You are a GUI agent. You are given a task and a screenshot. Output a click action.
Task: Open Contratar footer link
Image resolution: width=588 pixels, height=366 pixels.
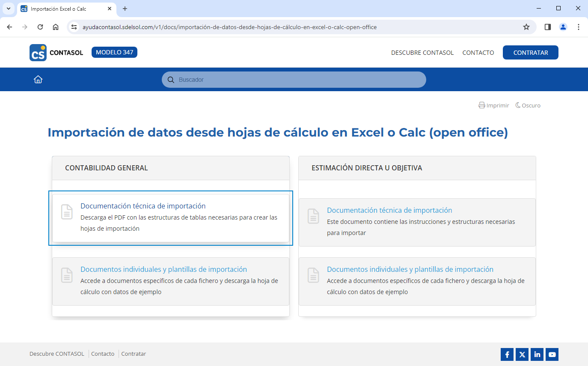134,354
